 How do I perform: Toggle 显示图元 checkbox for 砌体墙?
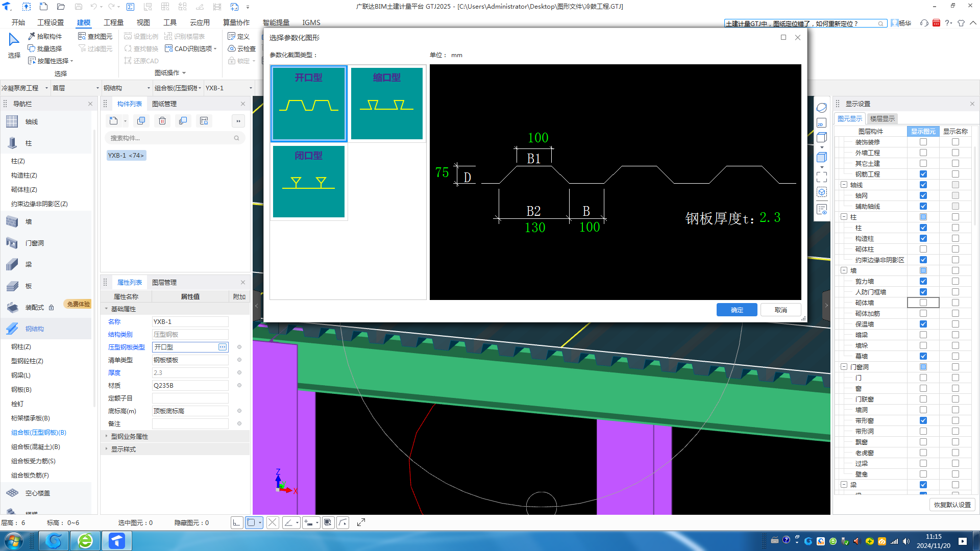point(923,303)
